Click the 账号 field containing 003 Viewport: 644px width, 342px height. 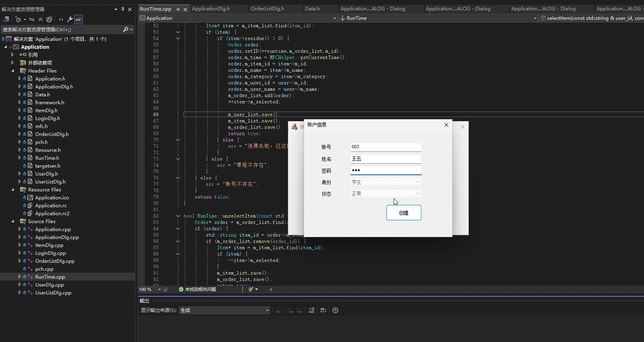coord(386,147)
